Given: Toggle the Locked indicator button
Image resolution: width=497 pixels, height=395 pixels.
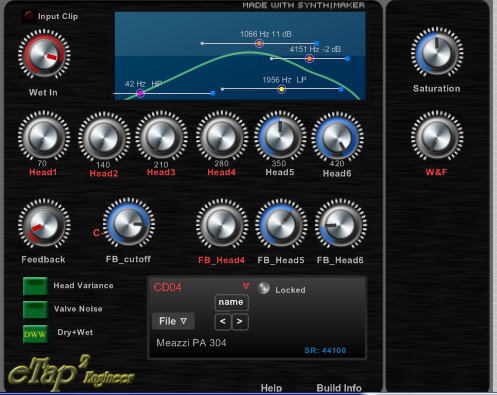Looking at the screenshot, I should tap(263, 288).
